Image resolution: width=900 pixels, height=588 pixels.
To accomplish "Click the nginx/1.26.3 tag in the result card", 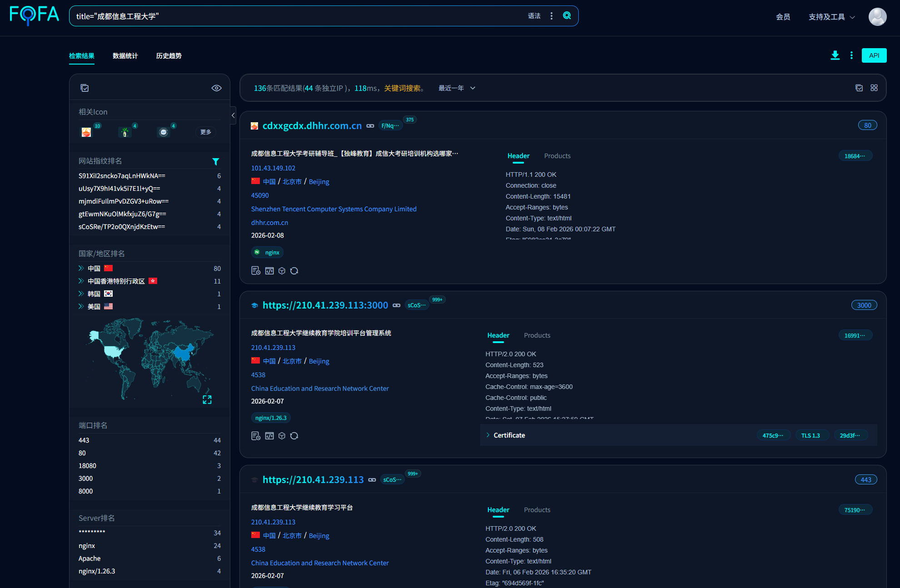I will pyautogui.click(x=271, y=418).
